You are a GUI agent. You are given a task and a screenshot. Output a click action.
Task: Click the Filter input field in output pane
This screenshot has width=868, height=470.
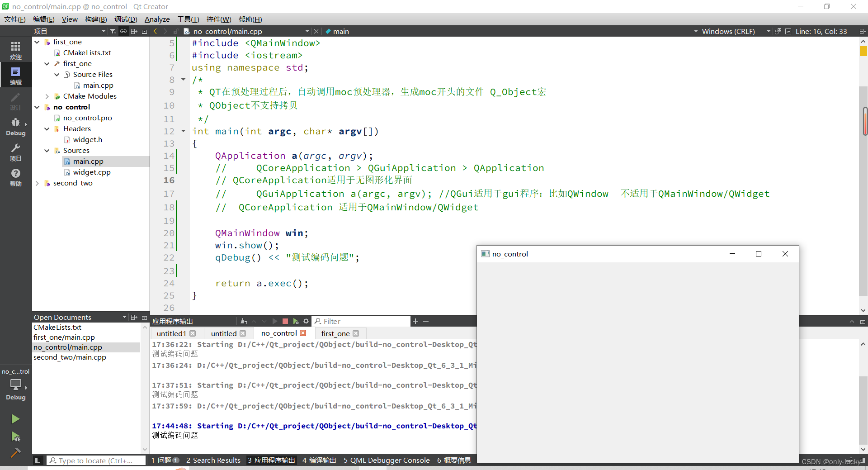coord(361,321)
